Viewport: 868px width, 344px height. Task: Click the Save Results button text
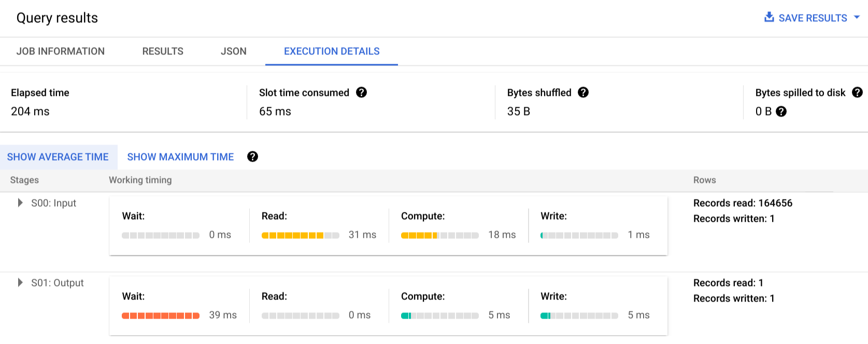click(x=813, y=18)
